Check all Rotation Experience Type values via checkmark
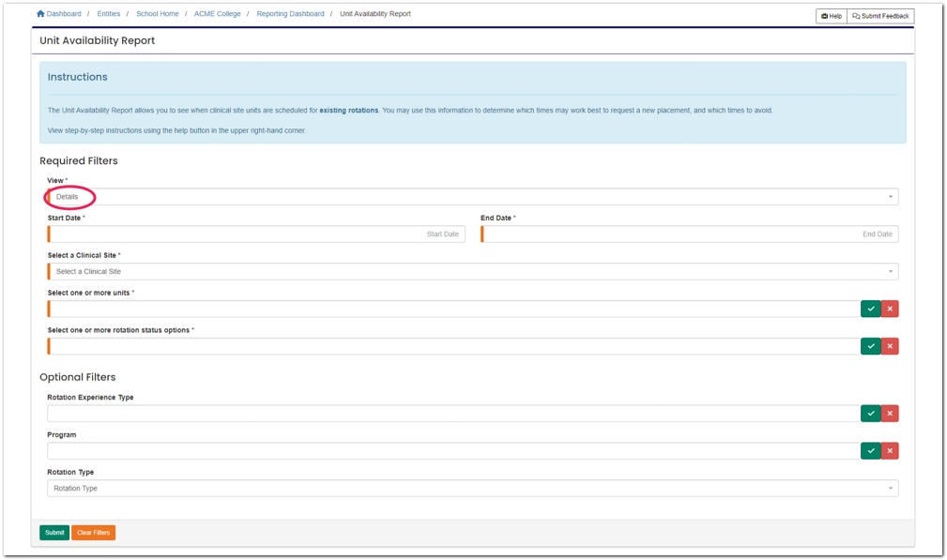This screenshot has width=947, height=560. (x=870, y=413)
